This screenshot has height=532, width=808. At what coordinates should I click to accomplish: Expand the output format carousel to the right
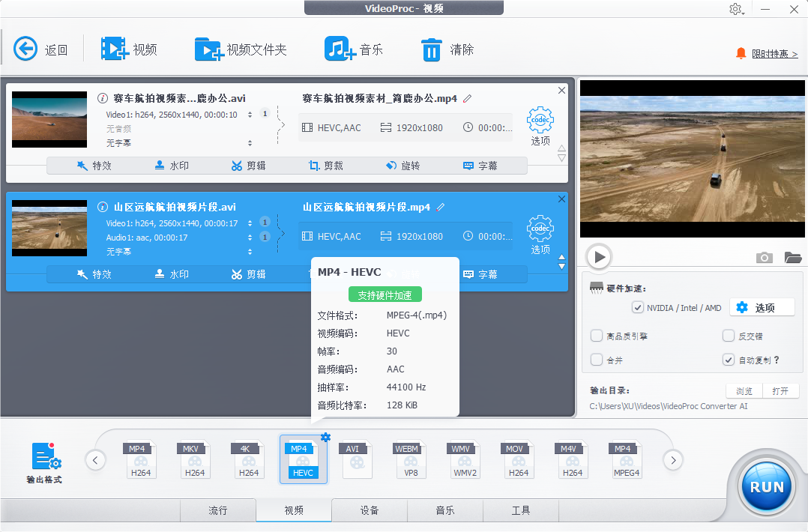click(673, 460)
